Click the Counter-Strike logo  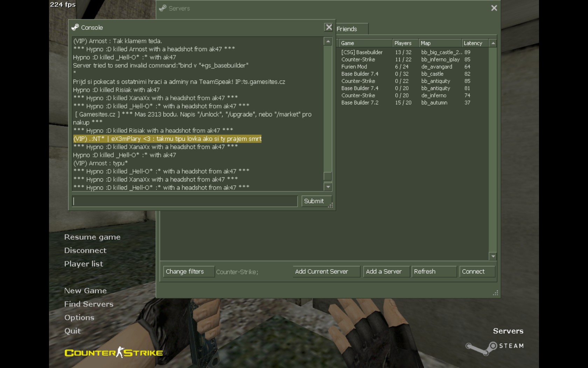pos(114,352)
